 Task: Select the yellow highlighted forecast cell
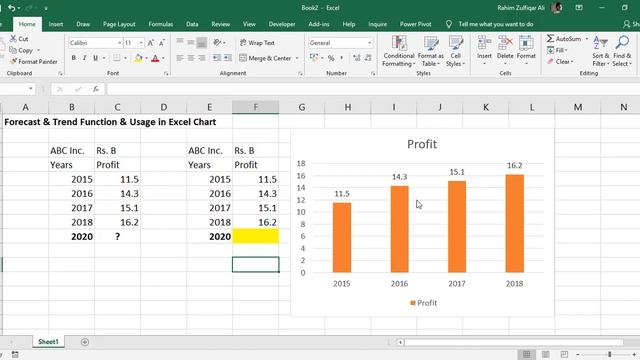[256, 236]
